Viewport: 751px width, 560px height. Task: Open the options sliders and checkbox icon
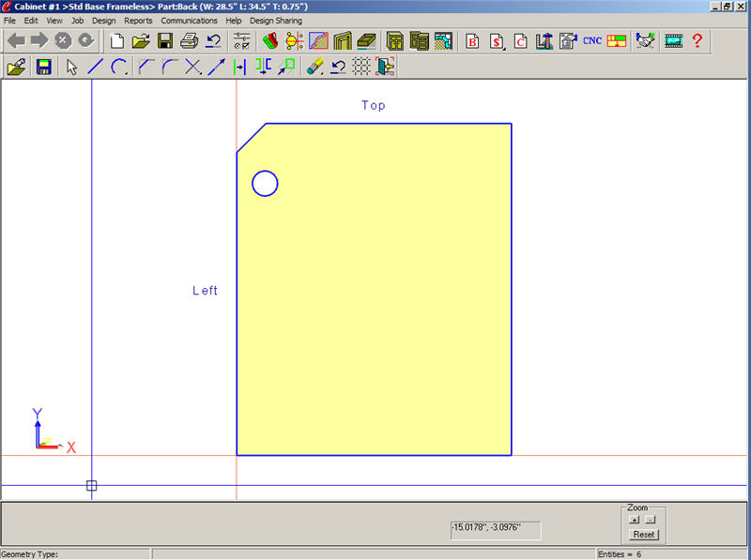click(x=242, y=40)
